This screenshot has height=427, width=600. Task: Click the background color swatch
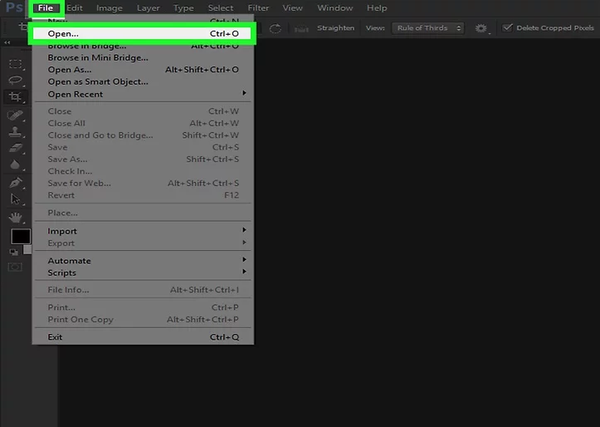click(x=28, y=249)
